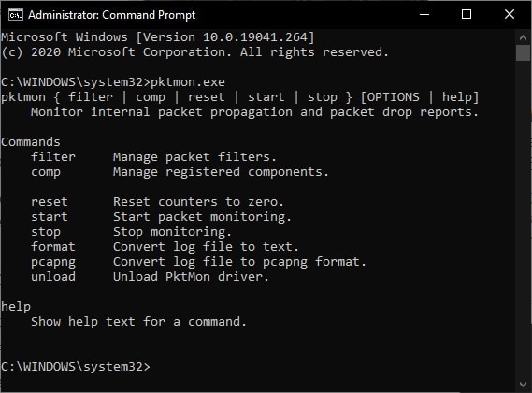Click the empty scrollbar track below thumb
532x393 pixels.
click(523, 217)
